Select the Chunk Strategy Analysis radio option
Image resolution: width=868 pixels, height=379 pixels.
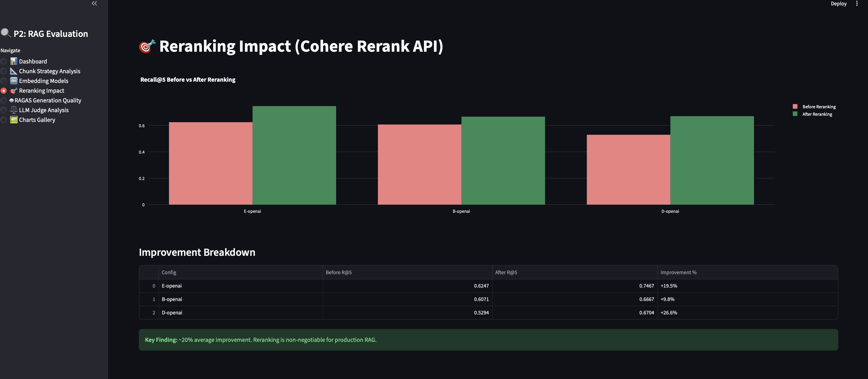coord(4,71)
